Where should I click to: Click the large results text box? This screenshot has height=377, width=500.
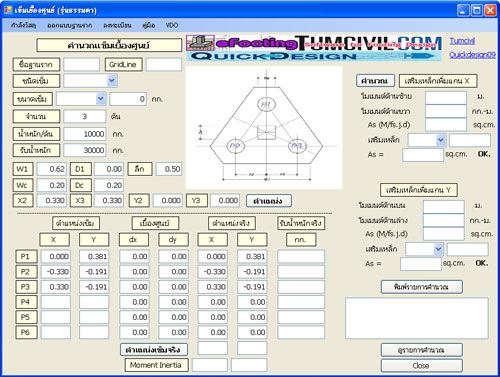pyautogui.click(x=417, y=318)
